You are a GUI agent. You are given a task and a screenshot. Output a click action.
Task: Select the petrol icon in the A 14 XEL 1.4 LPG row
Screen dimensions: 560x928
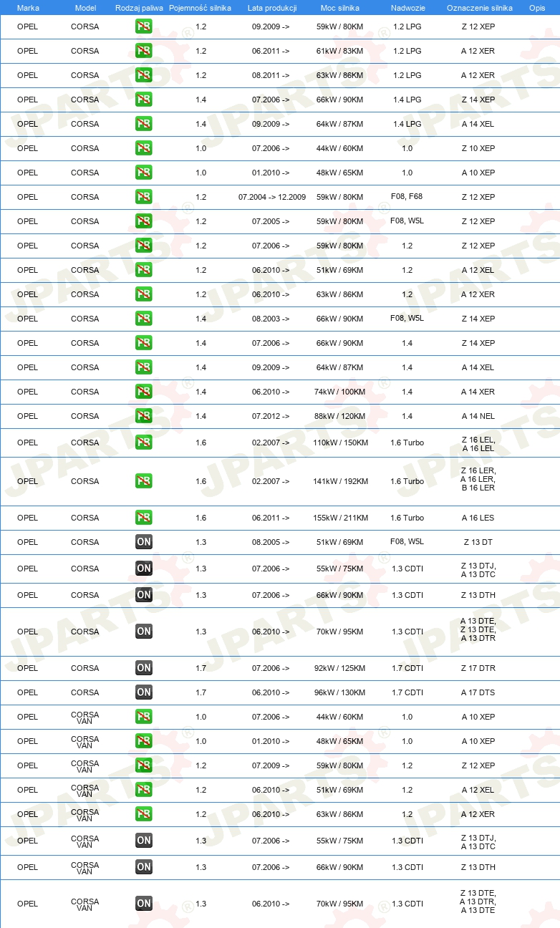point(144,124)
